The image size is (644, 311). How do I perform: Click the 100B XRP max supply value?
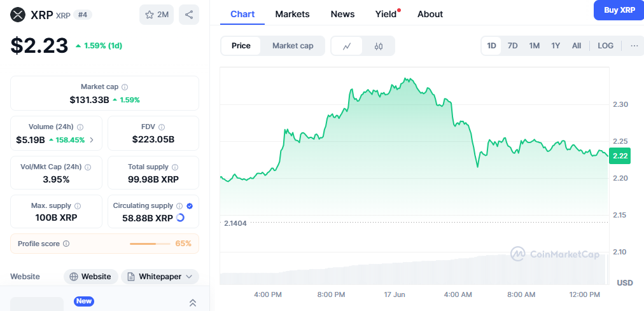(56, 218)
